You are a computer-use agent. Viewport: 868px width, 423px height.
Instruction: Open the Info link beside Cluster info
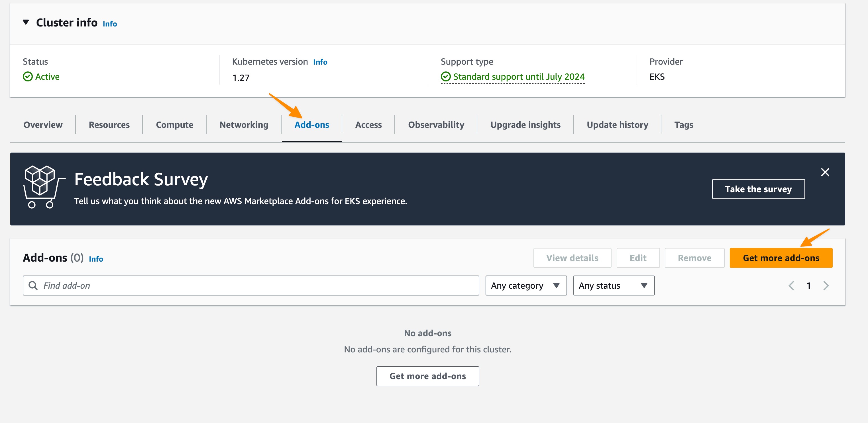(x=110, y=24)
